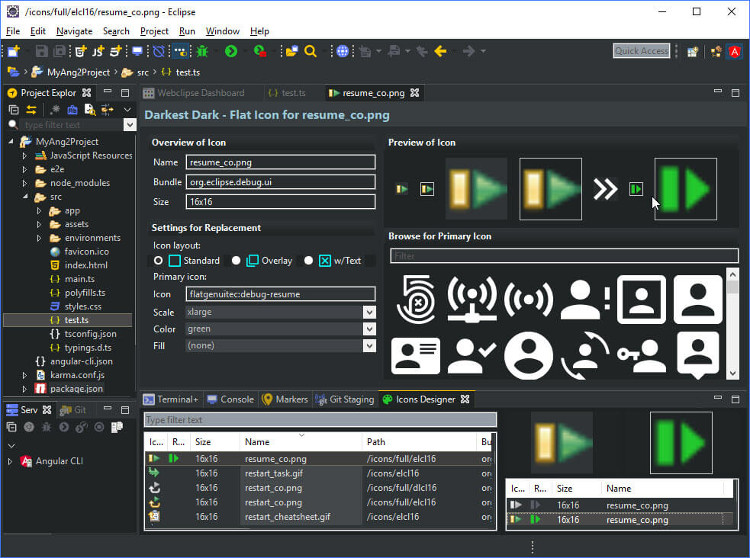Select tsconfig.json in Project Explorer
Viewport: 750px width, 558px height.
90,334
